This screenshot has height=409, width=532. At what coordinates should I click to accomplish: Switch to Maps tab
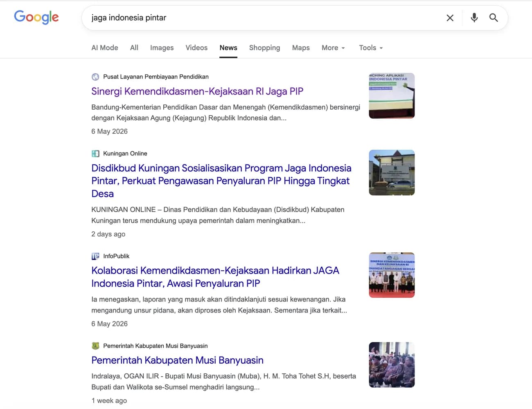[301, 48]
